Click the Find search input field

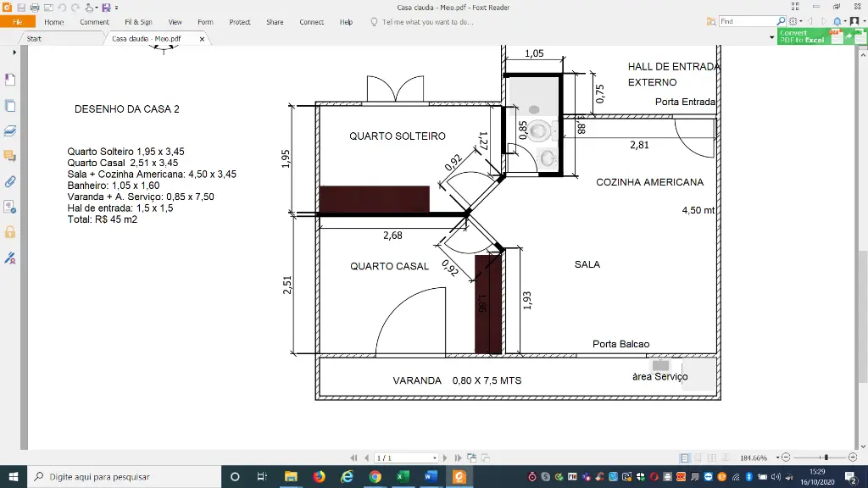(x=746, y=21)
